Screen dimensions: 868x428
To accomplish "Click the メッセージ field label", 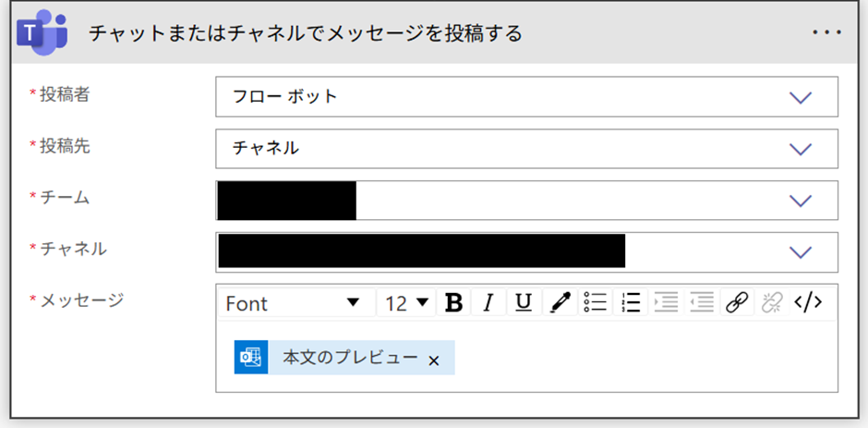I will point(81,300).
